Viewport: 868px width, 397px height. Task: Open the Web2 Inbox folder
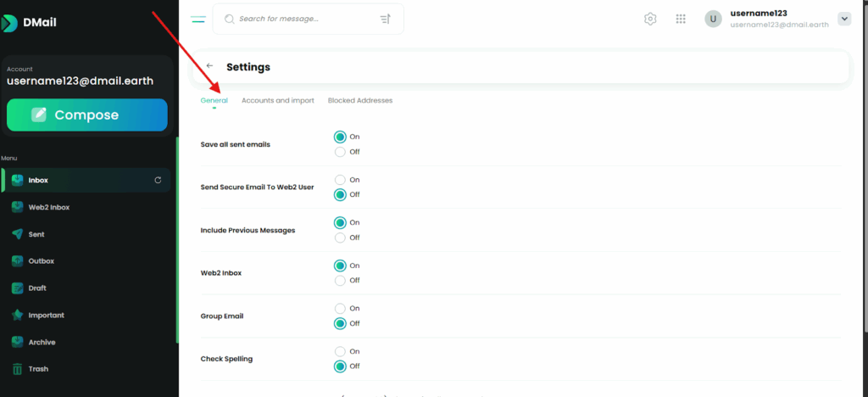(47, 207)
